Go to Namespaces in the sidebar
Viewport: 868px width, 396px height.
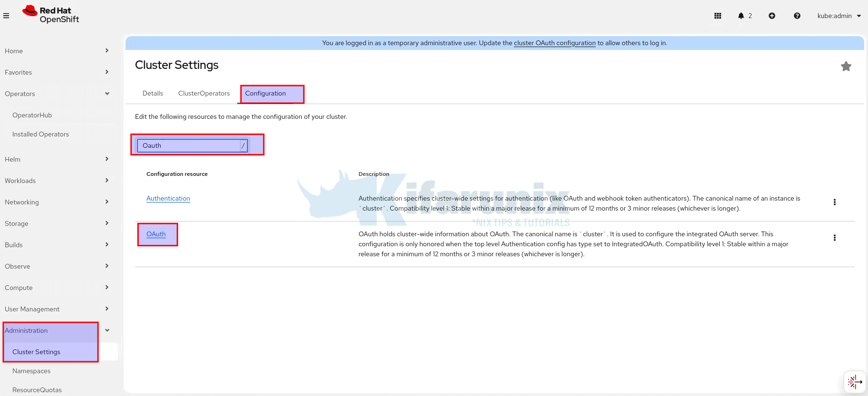click(31, 371)
